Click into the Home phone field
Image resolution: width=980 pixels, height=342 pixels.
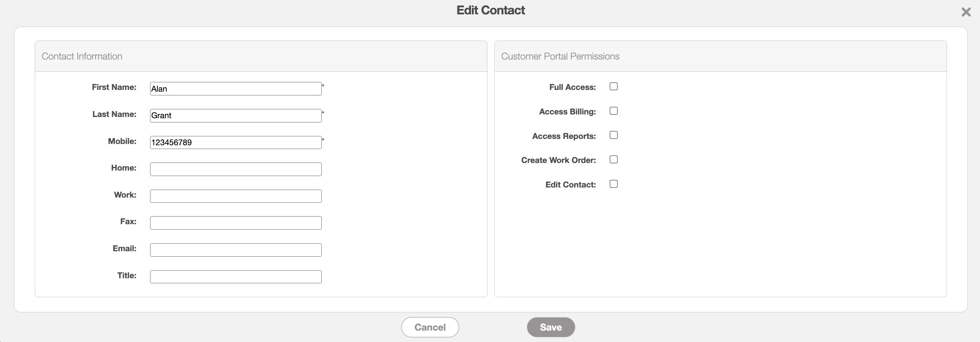(235, 169)
